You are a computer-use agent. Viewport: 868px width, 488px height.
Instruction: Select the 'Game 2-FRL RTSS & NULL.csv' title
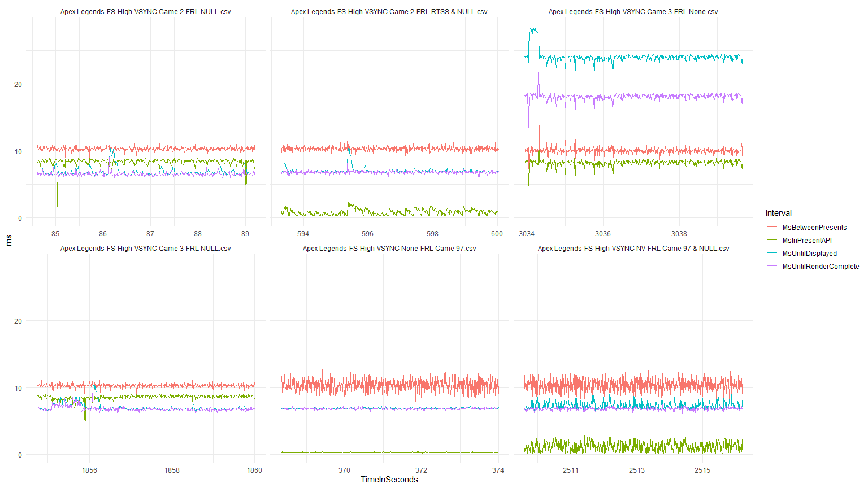point(389,12)
